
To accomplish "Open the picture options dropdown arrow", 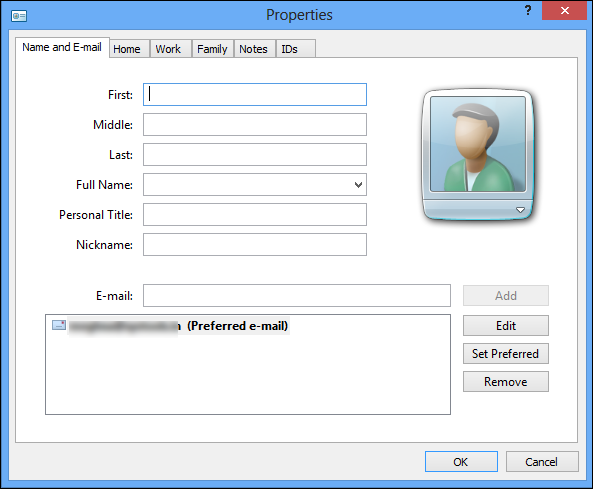I will pos(520,210).
